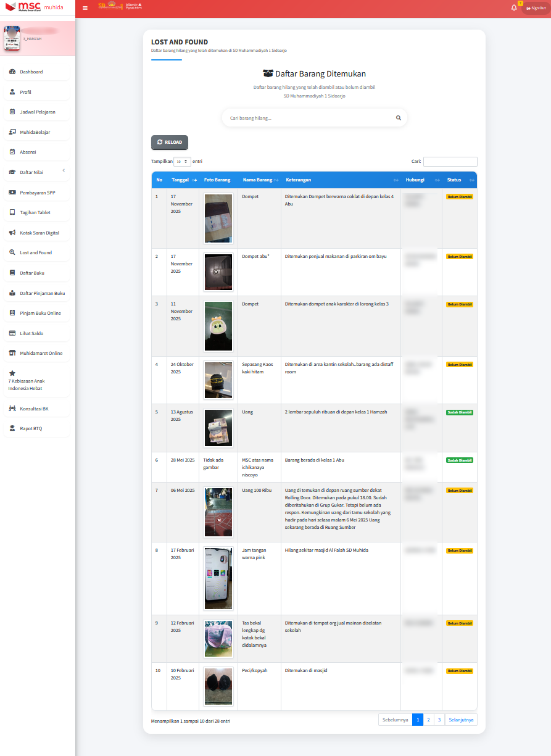Expand the Daftar Nilai submenu chevron
The height and width of the screenshot is (756, 551).
tap(64, 171)
